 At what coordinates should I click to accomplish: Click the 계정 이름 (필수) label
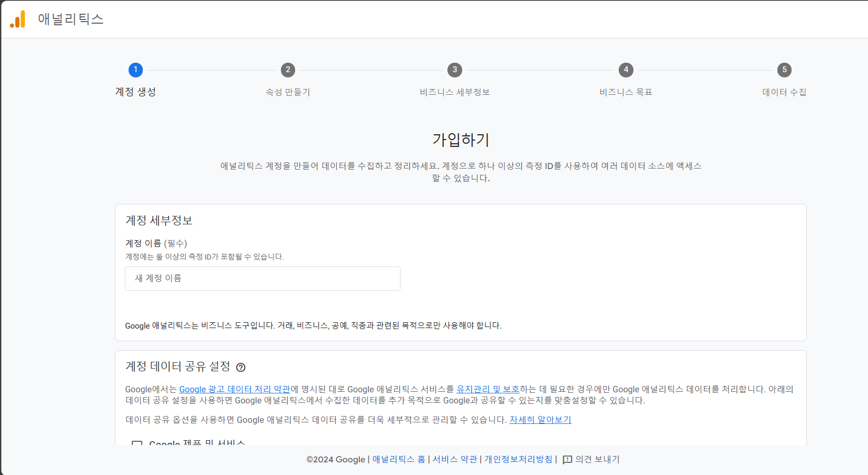tap(156, 243)
